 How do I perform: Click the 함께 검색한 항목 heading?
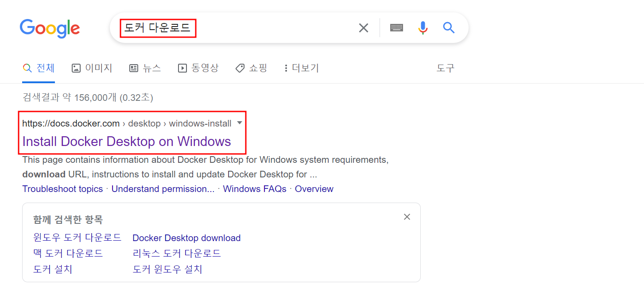coord(68,219)
